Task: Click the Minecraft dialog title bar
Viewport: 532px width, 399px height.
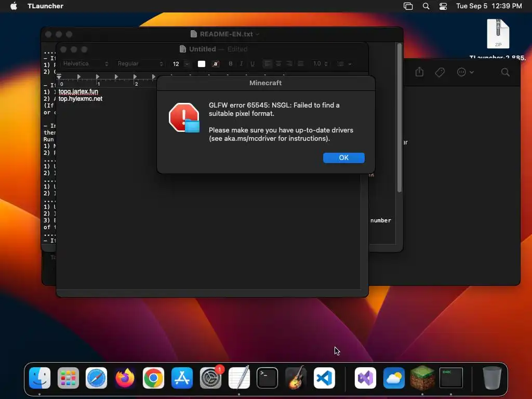Action: tap(265, 83)
